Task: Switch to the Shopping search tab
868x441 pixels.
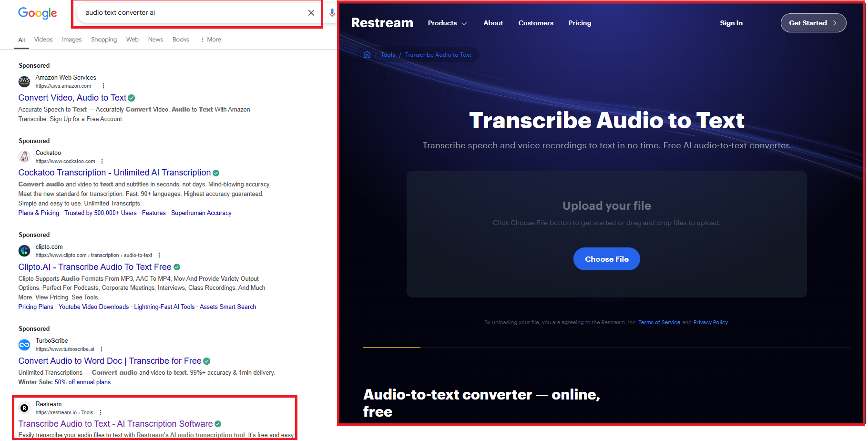Action: point(104,40)
